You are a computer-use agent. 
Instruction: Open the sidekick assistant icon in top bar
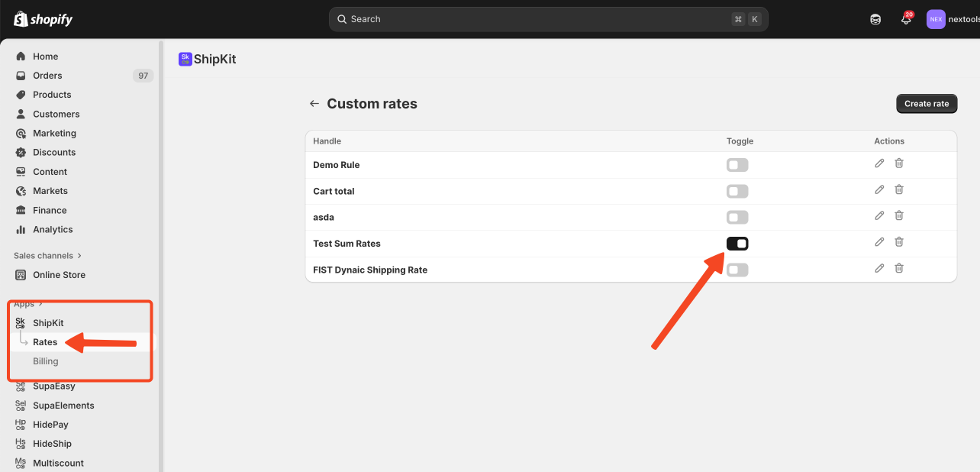pyautogui.click(x=875, y=20)
